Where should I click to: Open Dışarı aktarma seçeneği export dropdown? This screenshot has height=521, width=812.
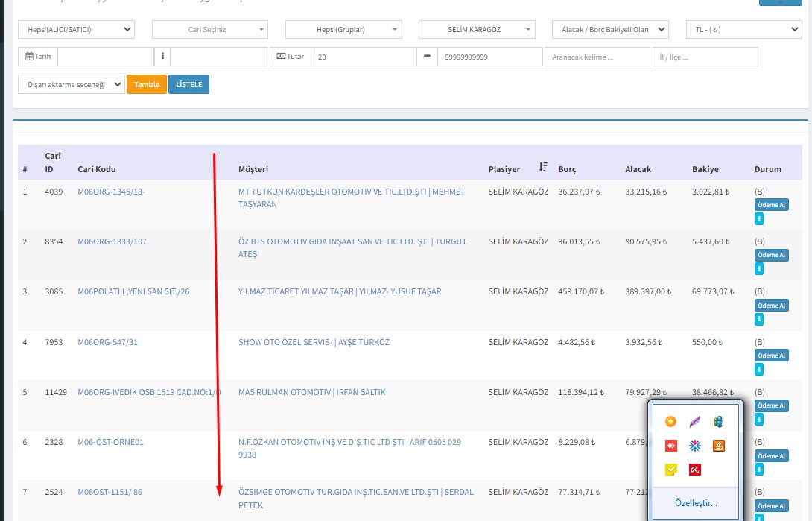(72, 84)
